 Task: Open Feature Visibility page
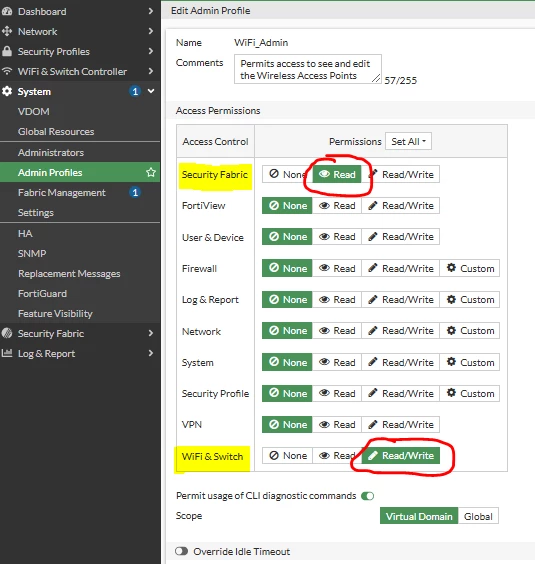(x=55, y=314)
